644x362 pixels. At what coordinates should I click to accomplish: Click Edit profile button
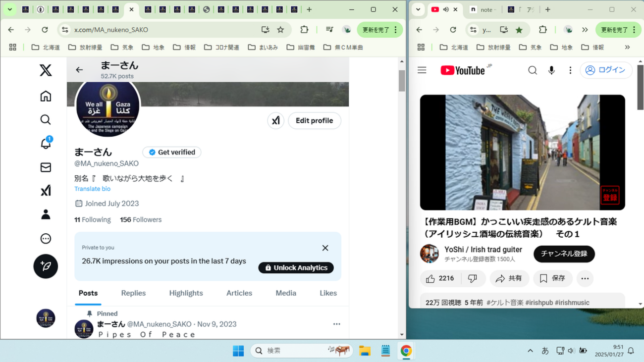click(315, 120)
